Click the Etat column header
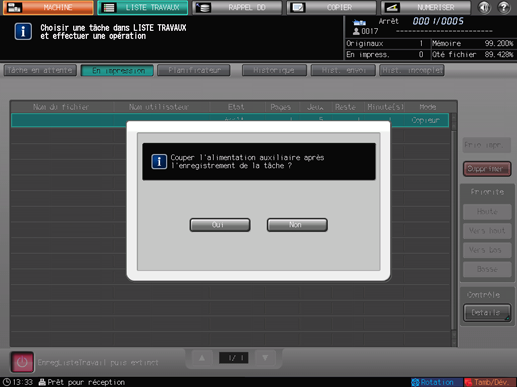 pyautogui.click(x=236, y=107)
